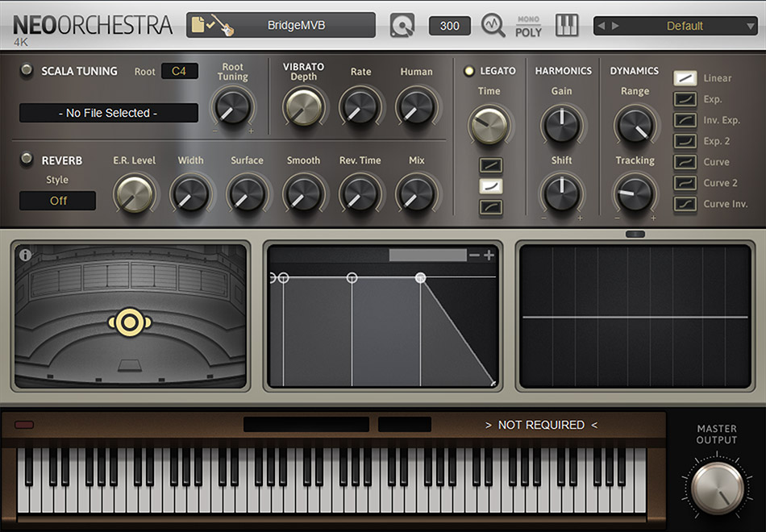Viewport: 766px width, 532px height.
Task: Open the Default preset dropdown
Action: coord(684,25)
